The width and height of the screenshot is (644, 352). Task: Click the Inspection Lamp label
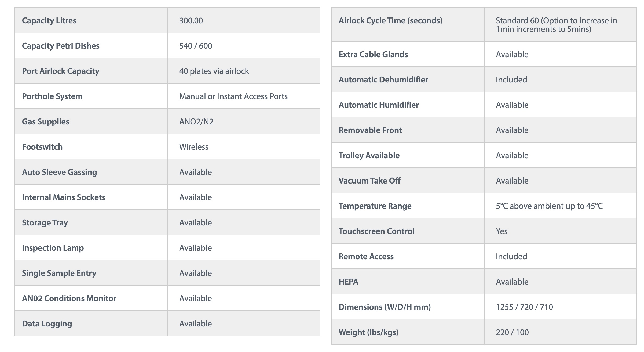pyautogui.click(x=53, y=248)
